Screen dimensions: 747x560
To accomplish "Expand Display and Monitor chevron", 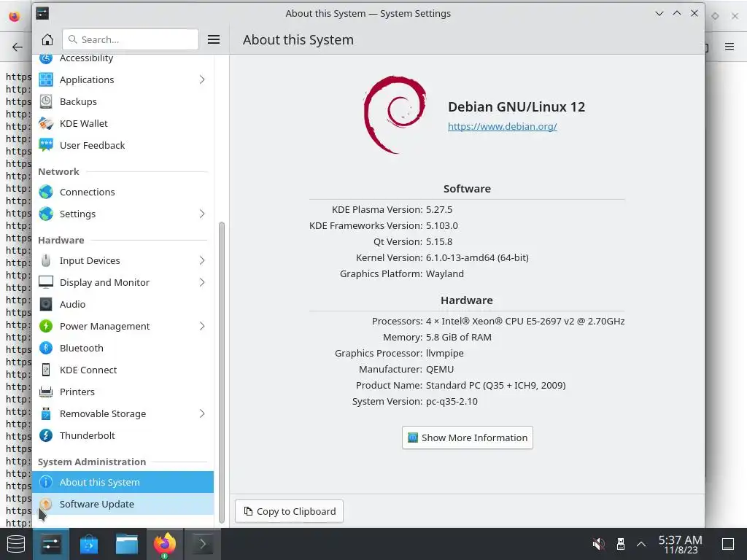I will pos(202,282).
